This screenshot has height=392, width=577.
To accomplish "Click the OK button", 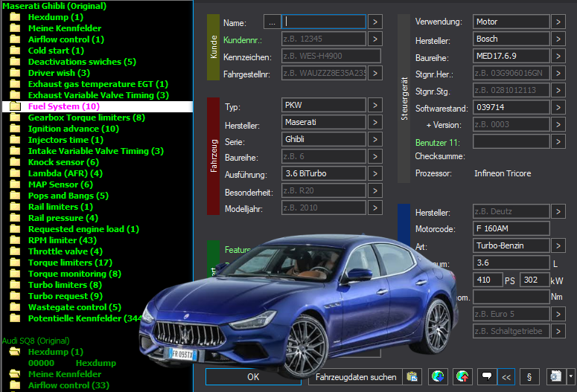I will coord(253,376).
